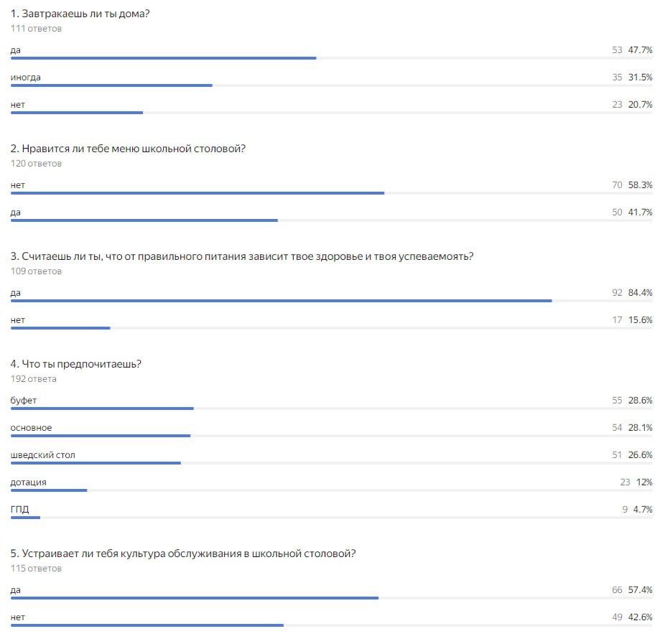The height and width of the screenshot is (644, 670).
Task: Click the '111 ответов' response count
Action: point(37,29)
